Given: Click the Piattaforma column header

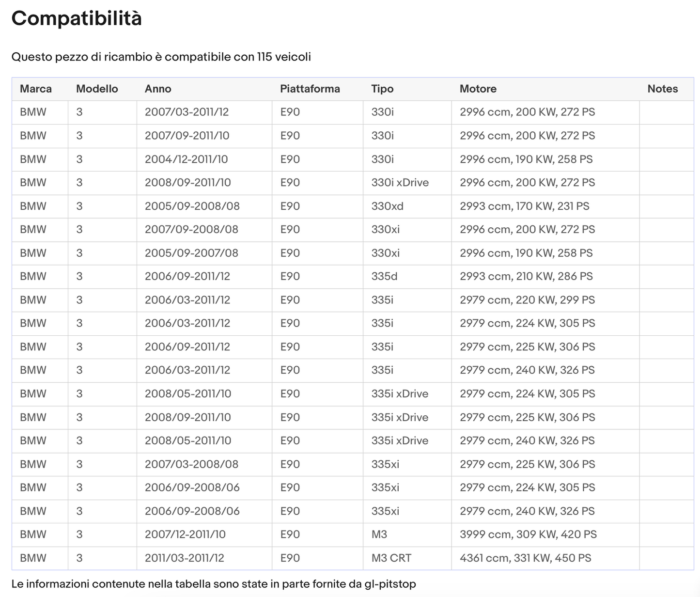Looking at the screenshot, I should click(x=310, y=89).
